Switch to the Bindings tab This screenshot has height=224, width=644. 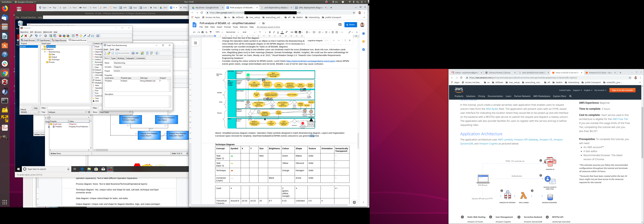(x=121, y=58)
